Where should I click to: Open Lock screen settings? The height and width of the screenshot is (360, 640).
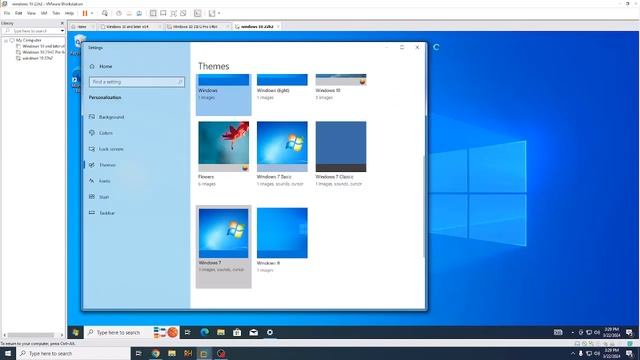click(111, 149)
